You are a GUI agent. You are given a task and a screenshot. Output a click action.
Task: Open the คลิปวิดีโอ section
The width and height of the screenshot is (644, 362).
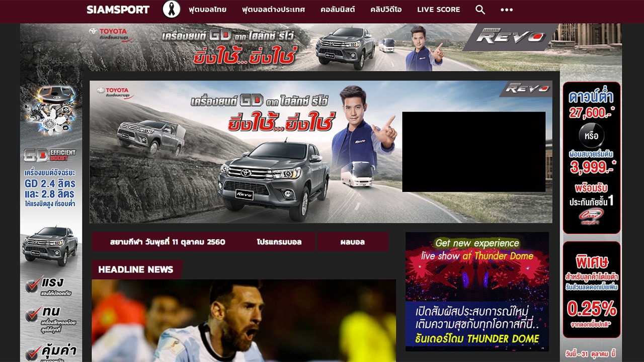386,10
